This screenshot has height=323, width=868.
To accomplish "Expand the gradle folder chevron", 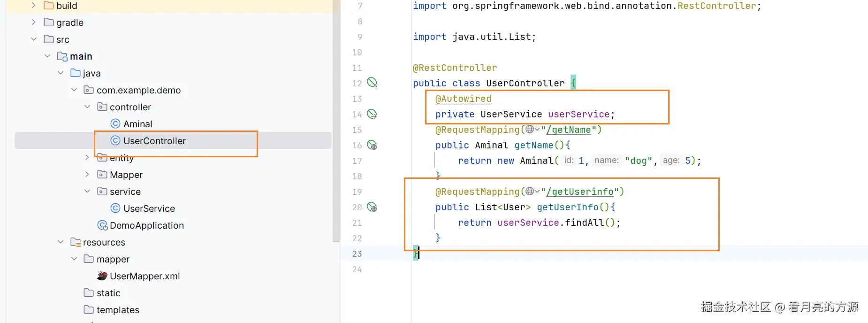I will (33, 22).
